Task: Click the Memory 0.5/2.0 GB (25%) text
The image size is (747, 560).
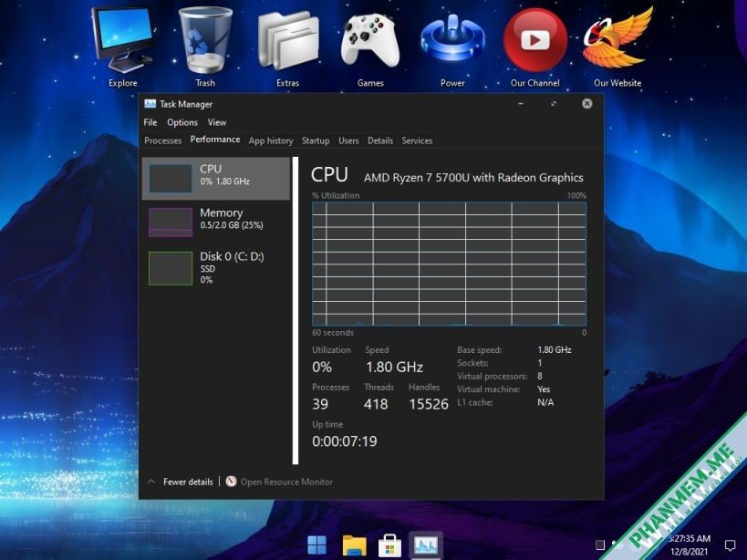Action: click(232, 225)
